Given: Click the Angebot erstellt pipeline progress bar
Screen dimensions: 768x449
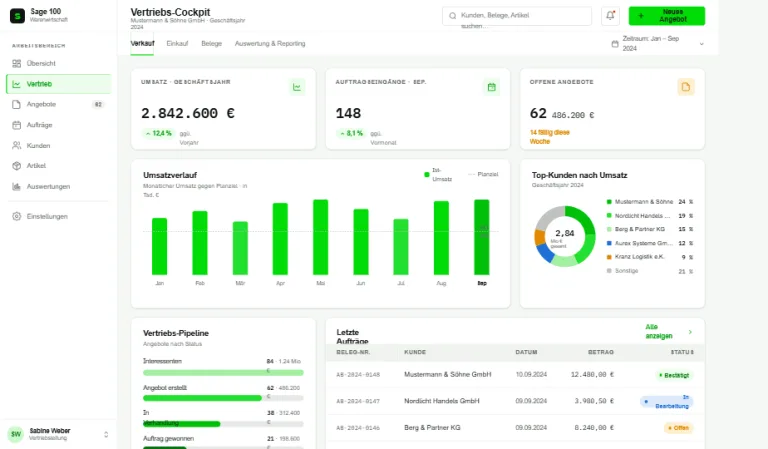Looking at the screenshot, I should 223,398.
